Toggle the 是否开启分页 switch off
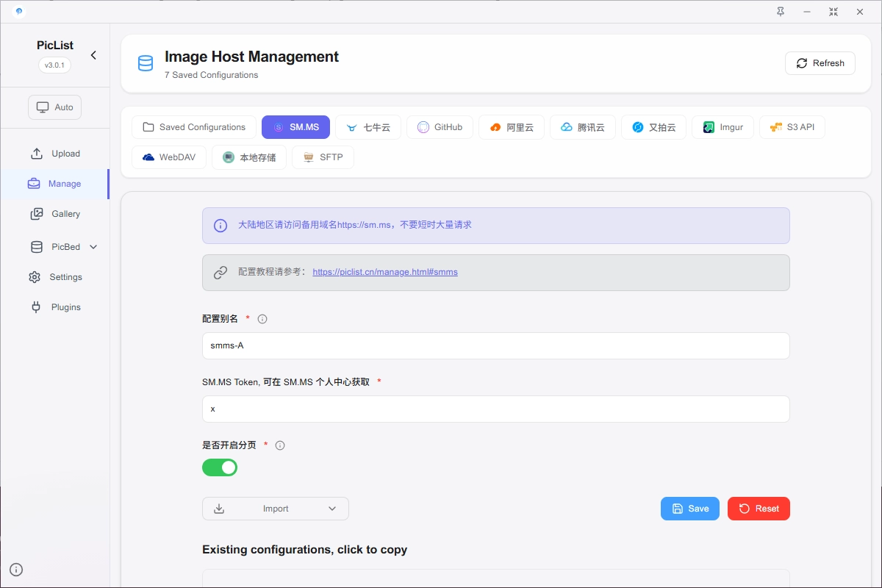Image resolution: width=882 pixels, height=588 pixels. pos(220,467)
